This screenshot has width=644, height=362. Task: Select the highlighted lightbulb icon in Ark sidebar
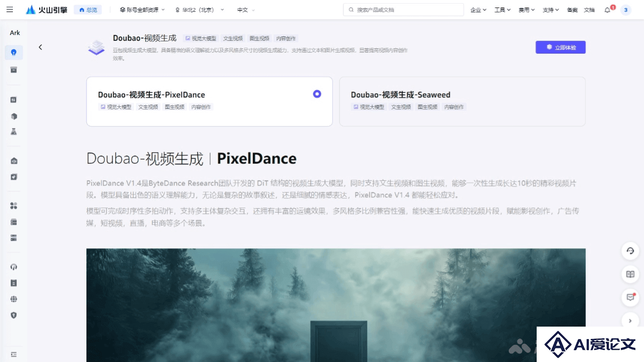14,53
